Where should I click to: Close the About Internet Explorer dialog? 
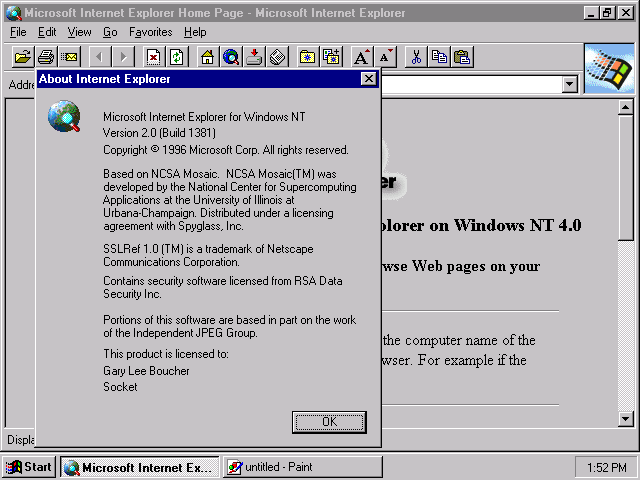[369, 78]
